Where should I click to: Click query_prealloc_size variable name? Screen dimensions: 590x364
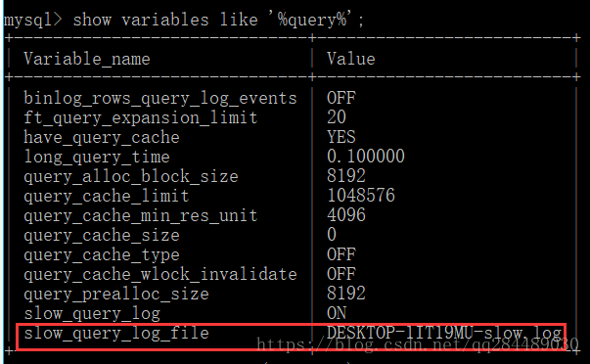(x=116, y=294)
